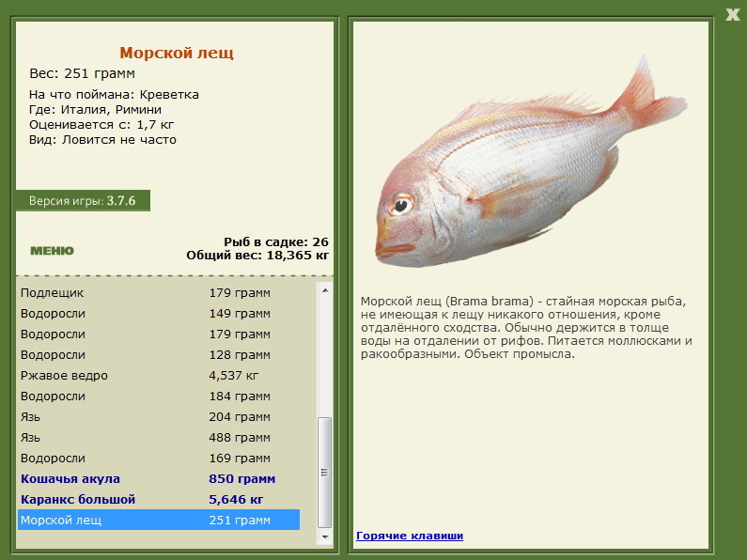Image resolution: width=747 pixels, height=560 pixels.
Task: Open the Горячие клавиши link
Action: [410, 536]
